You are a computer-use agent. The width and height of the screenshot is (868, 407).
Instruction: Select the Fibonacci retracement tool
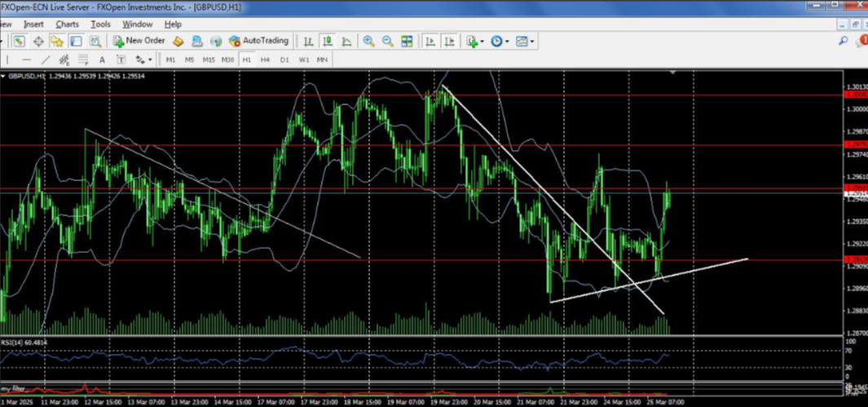pos(83,60)
